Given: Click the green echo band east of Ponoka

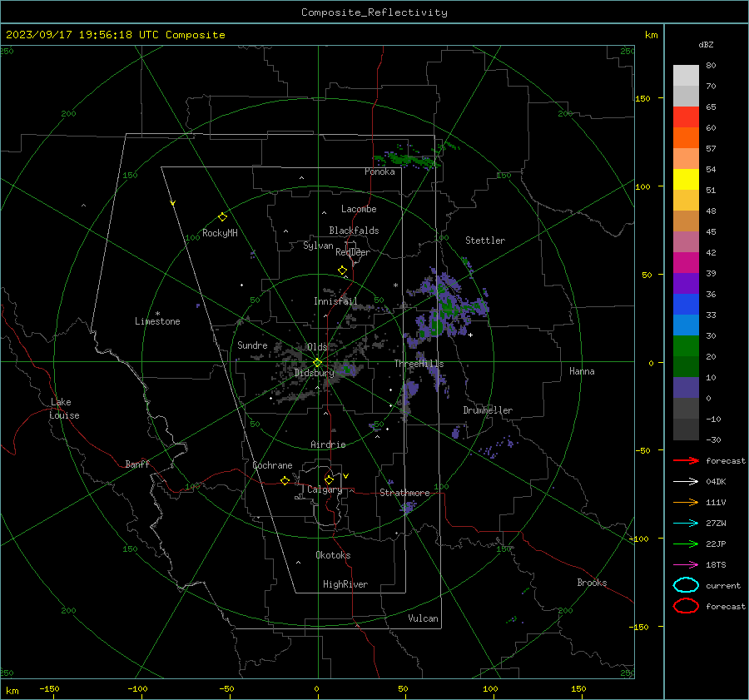Looking at the screenshot, I should tap(406, 159).
